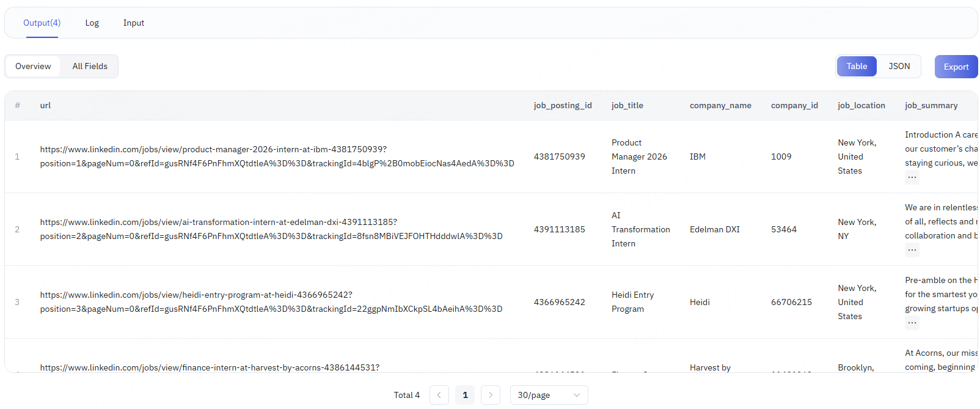Switch to JSON view

click(899, 66)
